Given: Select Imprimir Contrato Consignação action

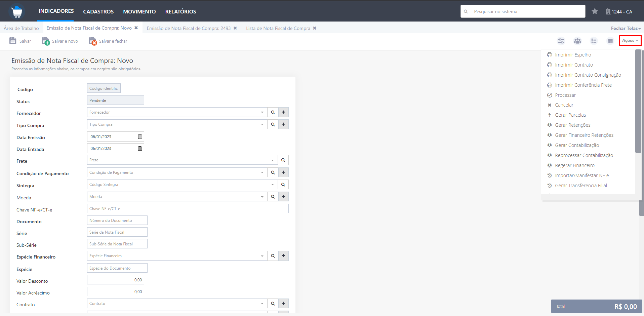Looking at the screenshot, I should (x=588, y=75).
